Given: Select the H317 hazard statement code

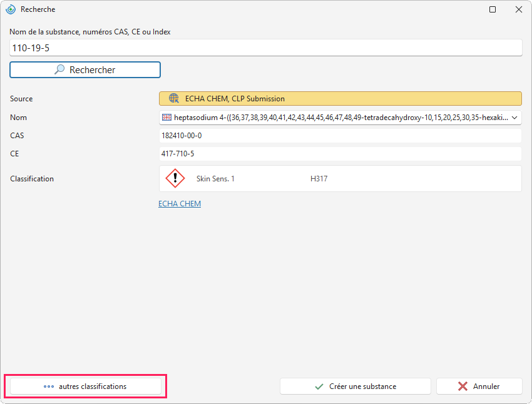Looking at the screenshot, I should 319,179.
